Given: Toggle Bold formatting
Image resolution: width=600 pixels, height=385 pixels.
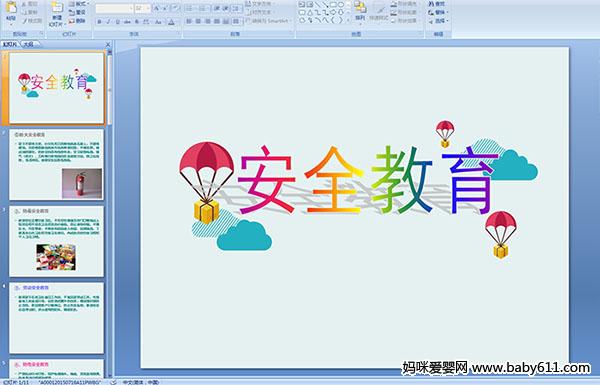Looking at the screenshot, I should tap(99, 22).
